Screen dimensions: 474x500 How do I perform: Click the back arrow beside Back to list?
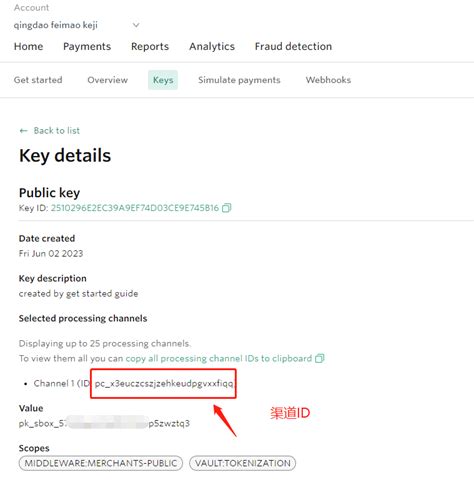[x=23, y=131]
